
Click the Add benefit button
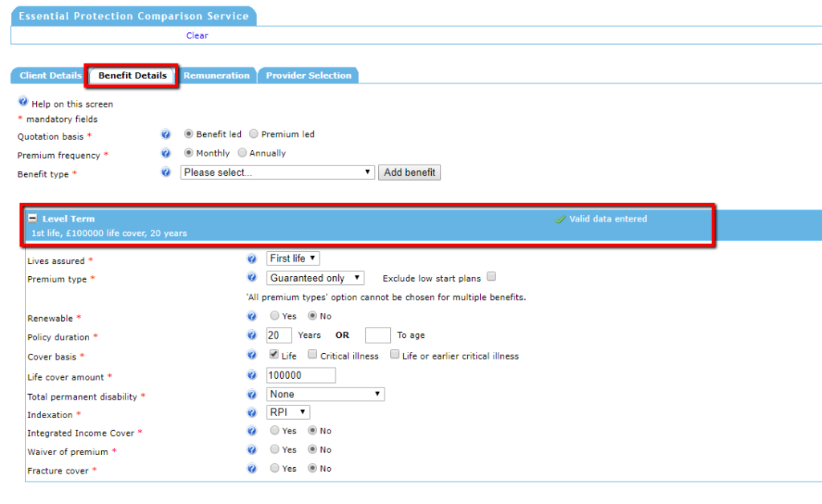pyautogui.click(x=409, y=173)
